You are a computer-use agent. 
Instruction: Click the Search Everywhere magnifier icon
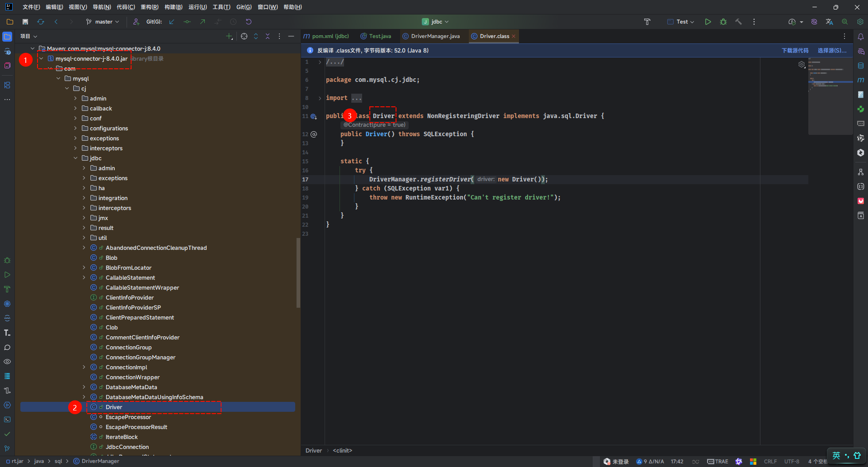844,22
